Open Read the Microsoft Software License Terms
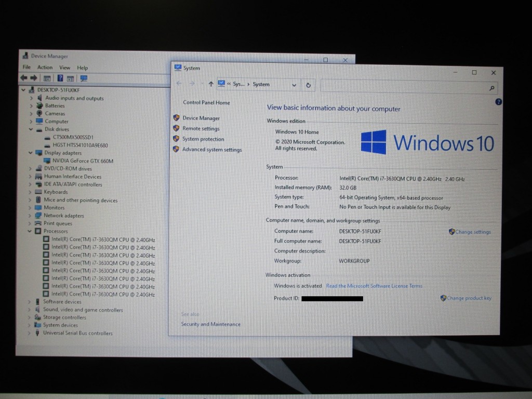 point(374,286)
